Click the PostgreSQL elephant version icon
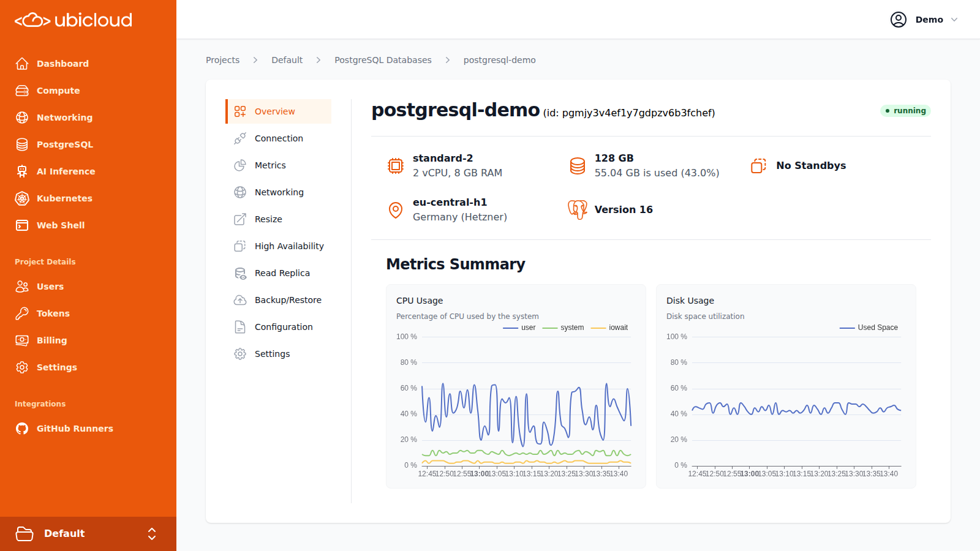This screenshot has height=551, width=980. [x=577, y=210]
